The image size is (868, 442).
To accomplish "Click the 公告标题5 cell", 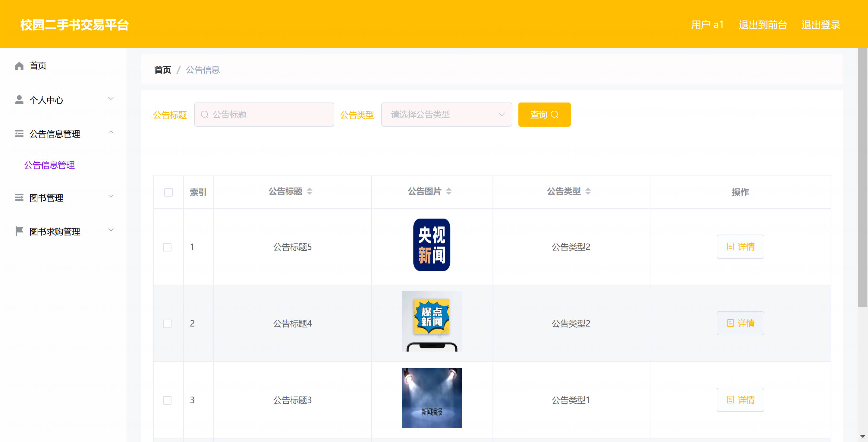I will pos(292,247).
